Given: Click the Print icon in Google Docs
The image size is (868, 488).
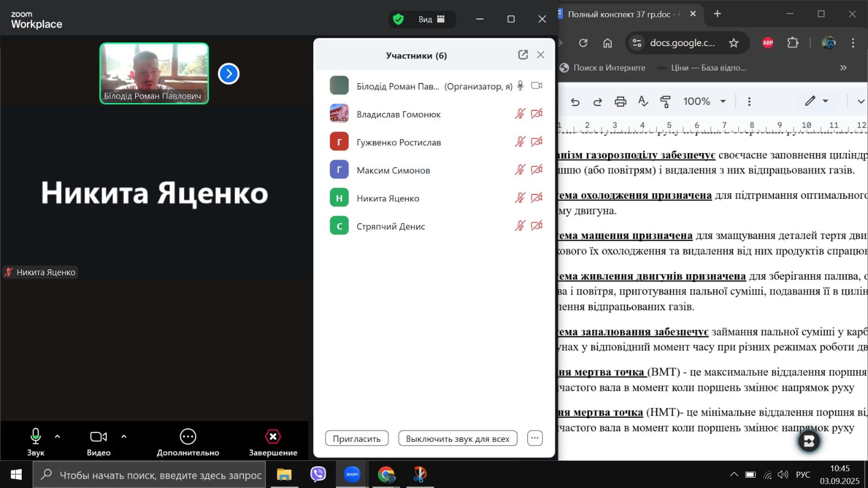Looking at the screenshot, I should (x=620, y=102).
